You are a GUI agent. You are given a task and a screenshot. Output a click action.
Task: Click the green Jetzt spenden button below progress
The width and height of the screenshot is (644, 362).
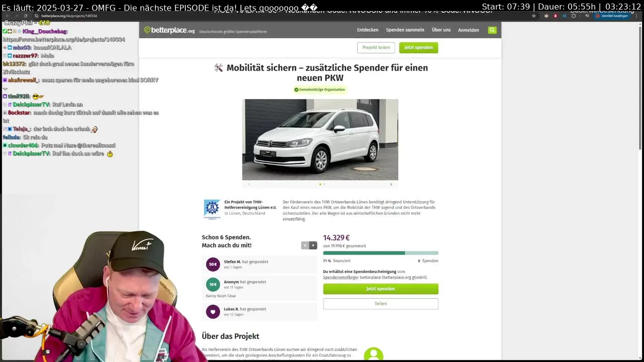pyautogui.click(x=380, y=289)
